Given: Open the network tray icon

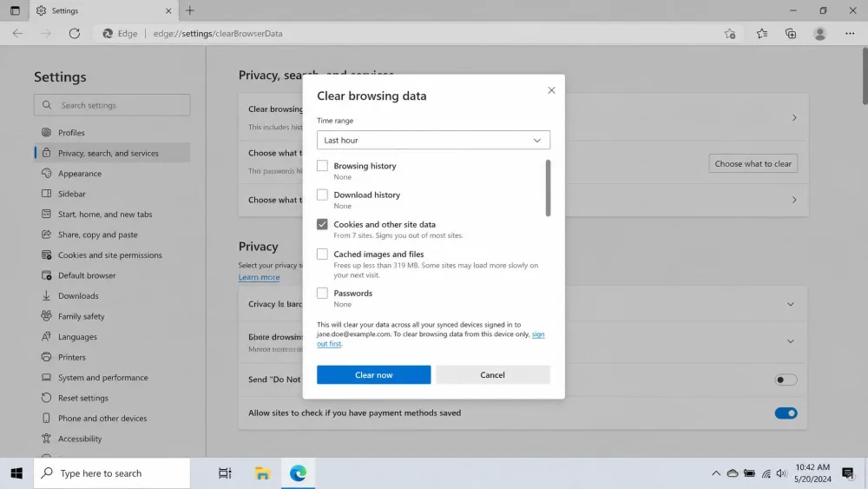Looking at the screenshot, I should click(766, 473).
